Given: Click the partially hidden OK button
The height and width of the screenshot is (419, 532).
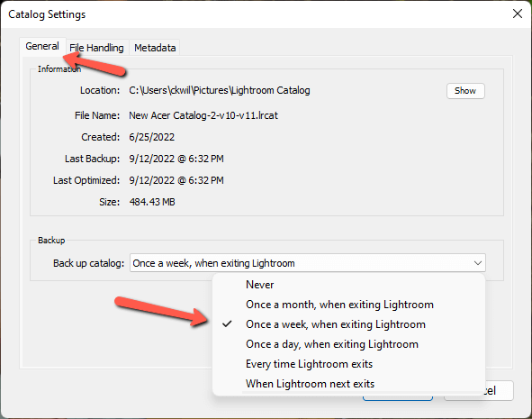Looking at the screenshot, I should [398, 398].
